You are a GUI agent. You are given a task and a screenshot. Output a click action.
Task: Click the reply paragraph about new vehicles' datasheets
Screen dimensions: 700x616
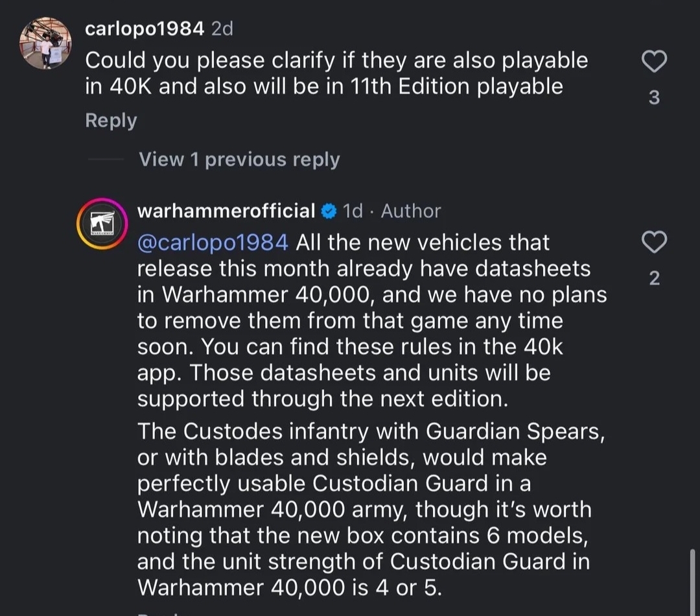click(x=371, y=320)
